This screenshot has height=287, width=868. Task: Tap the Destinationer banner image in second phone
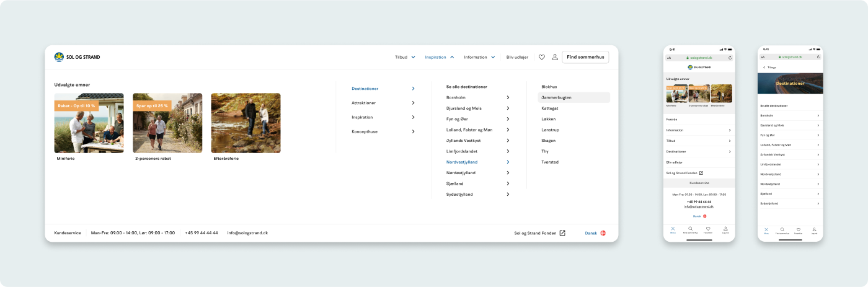tap(790, 83)
